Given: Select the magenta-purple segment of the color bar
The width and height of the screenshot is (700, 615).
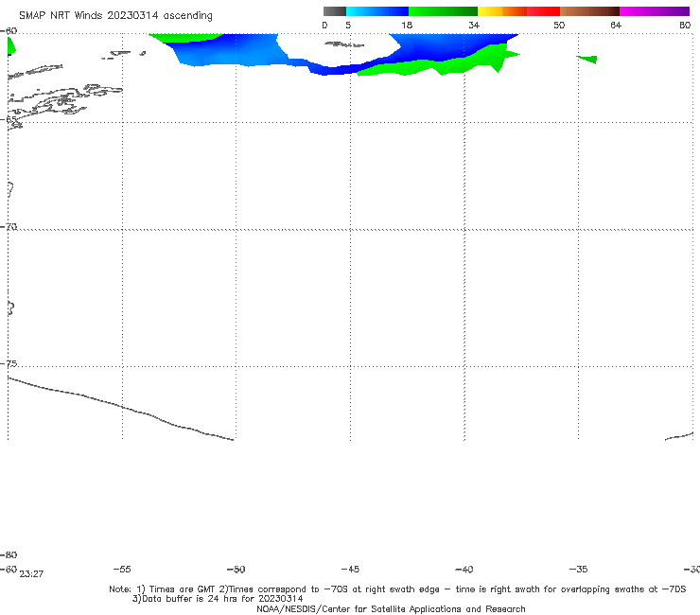Looking at the screenshot, I should (x=655, y=11).
